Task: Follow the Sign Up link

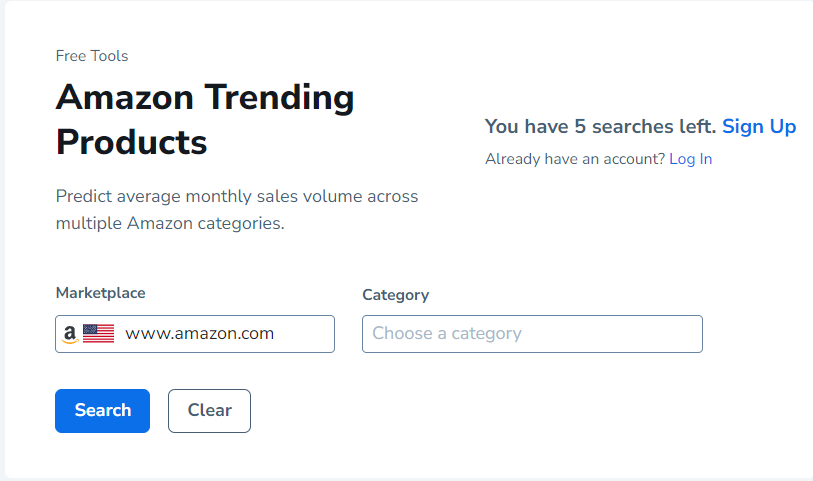Action: click(759, 126)
